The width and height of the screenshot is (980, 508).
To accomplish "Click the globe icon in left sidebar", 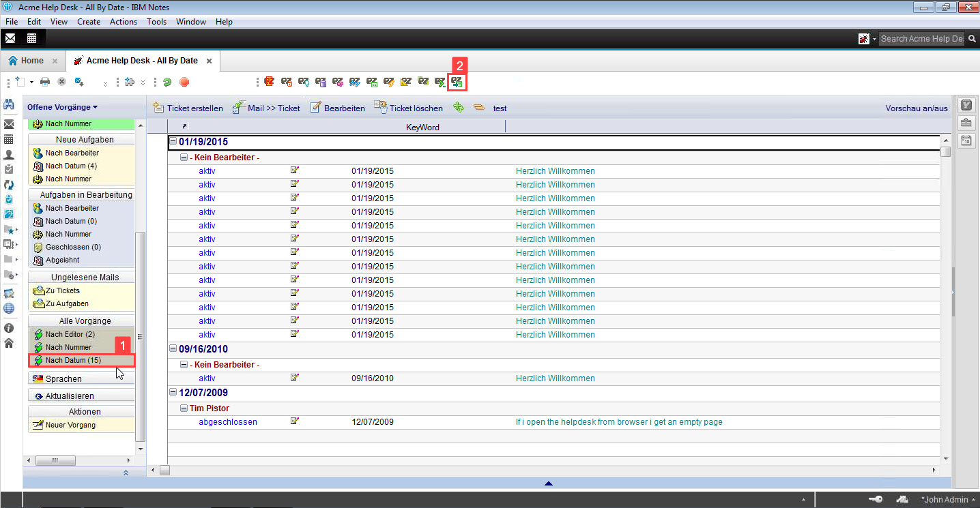I will click(x=9, y=308).
